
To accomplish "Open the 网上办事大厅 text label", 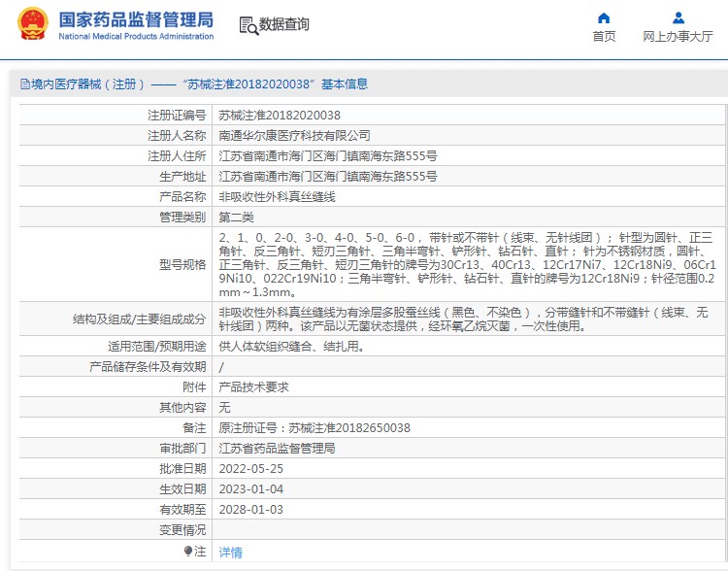I will click(x=678, y=37).
